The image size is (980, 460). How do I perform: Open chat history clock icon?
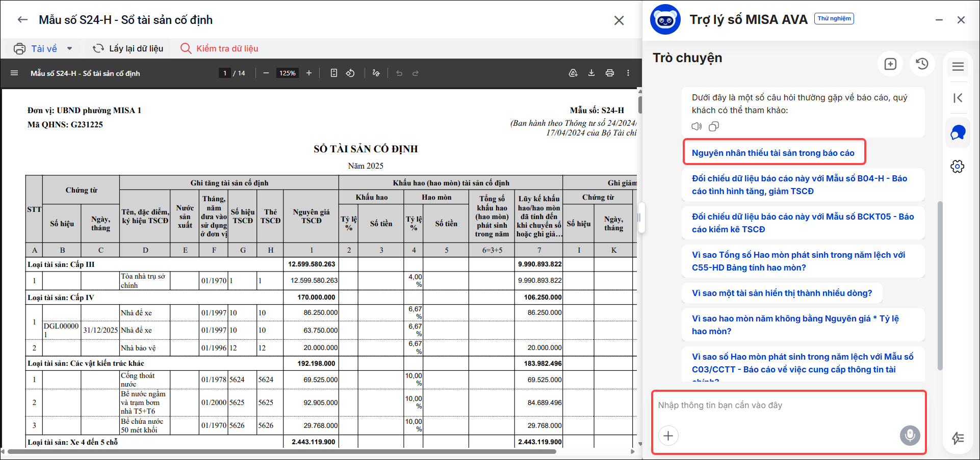click(x=922, y=64)
